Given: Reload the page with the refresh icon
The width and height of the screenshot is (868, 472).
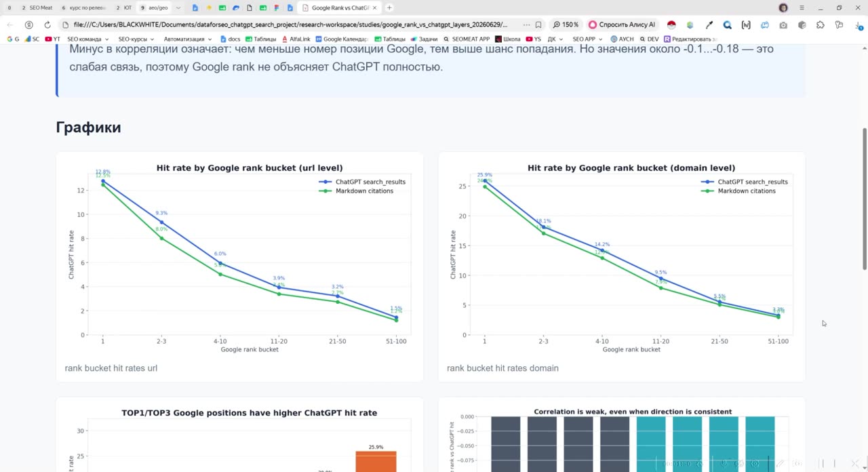Looking at the screenshot, I should 47,25.
